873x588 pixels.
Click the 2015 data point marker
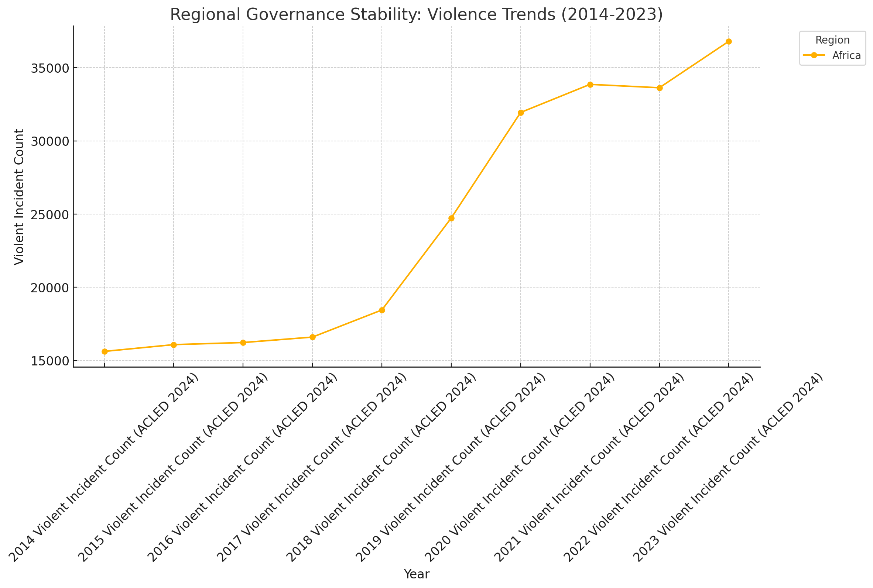point(174,345)
